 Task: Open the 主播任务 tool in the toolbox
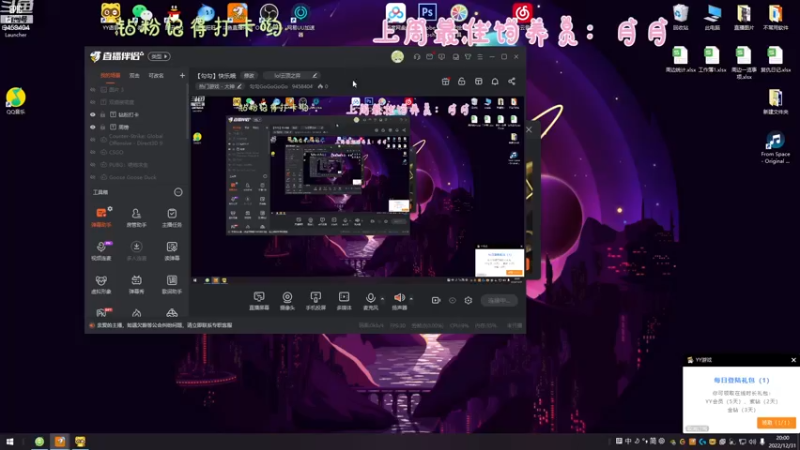(x=171, y=217)
